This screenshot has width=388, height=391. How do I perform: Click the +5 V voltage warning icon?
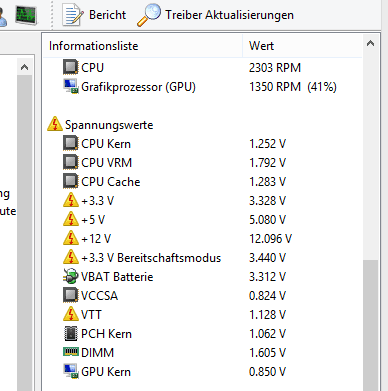[x=71, y=219]
